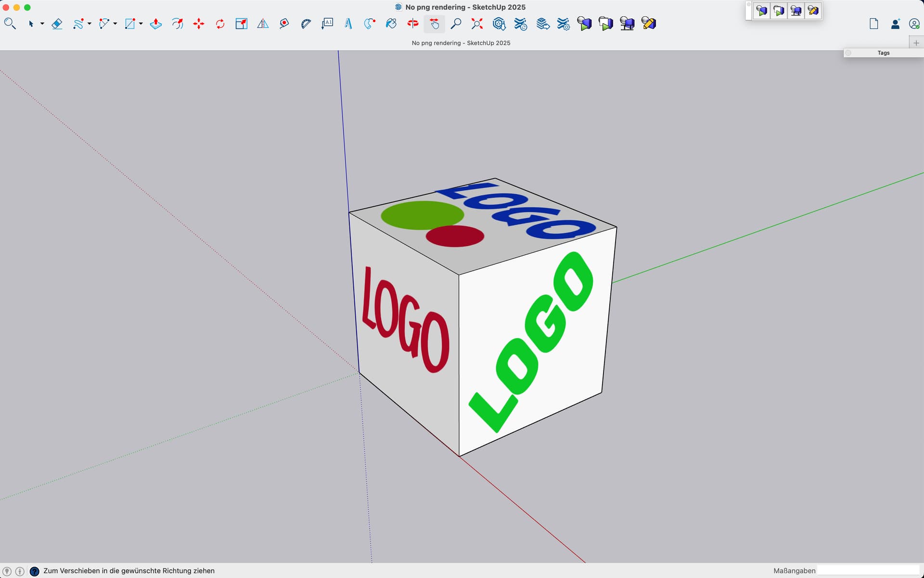Open the Rectangle shapes dropdown arrow
The image size is (924, 578).
(x=141, y=24)
